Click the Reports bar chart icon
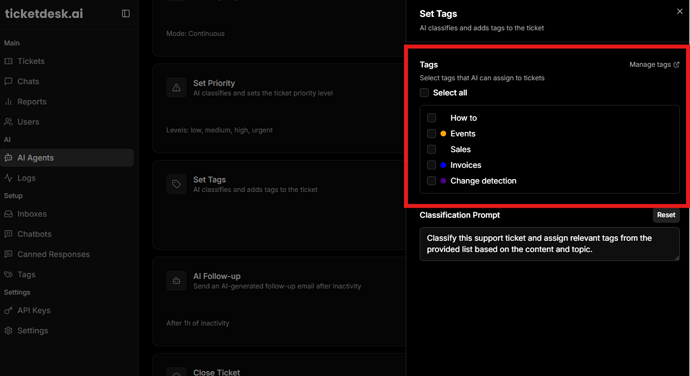This screenshot has width=690, height=376. pos(8,102)
